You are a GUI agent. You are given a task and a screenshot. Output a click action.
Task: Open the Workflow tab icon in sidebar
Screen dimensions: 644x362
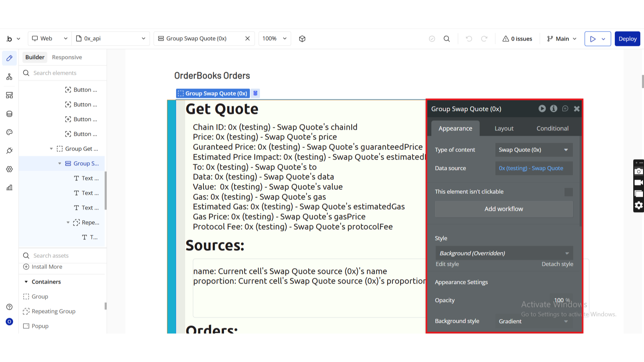tap(9, 77)
